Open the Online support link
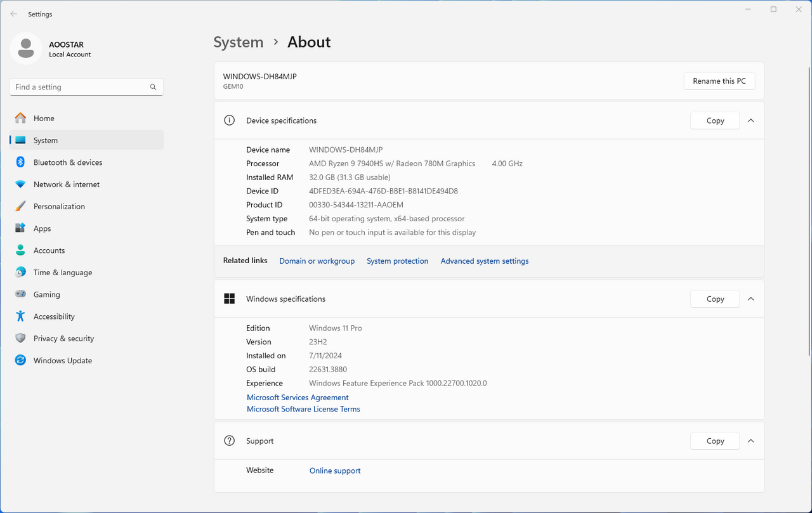This screenshot has height=513, width=812. [335, 471]
